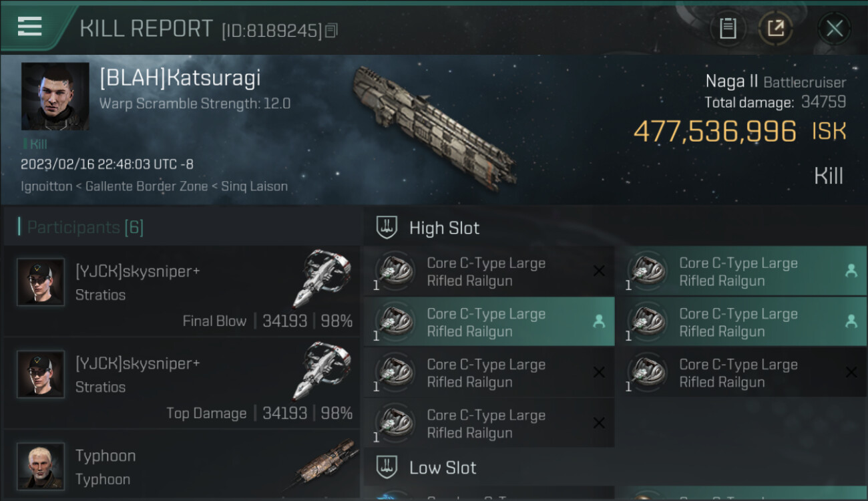Select skysniper+ Top Damage participant row
The width and height of the screenshot is (868, 501).
(x=182, y=383)
